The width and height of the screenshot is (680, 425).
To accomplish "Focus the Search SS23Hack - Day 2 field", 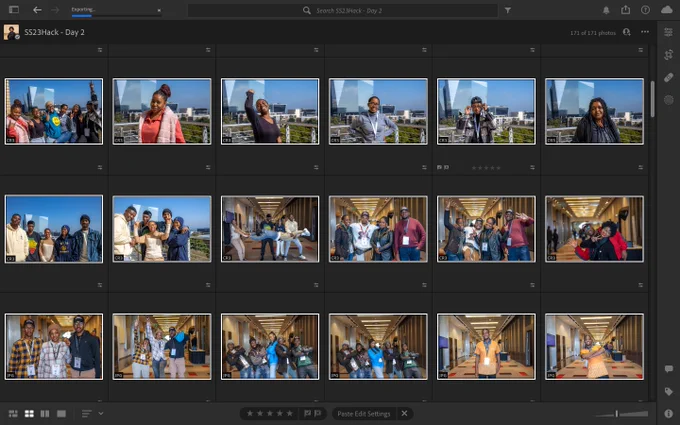I will 343,10.
